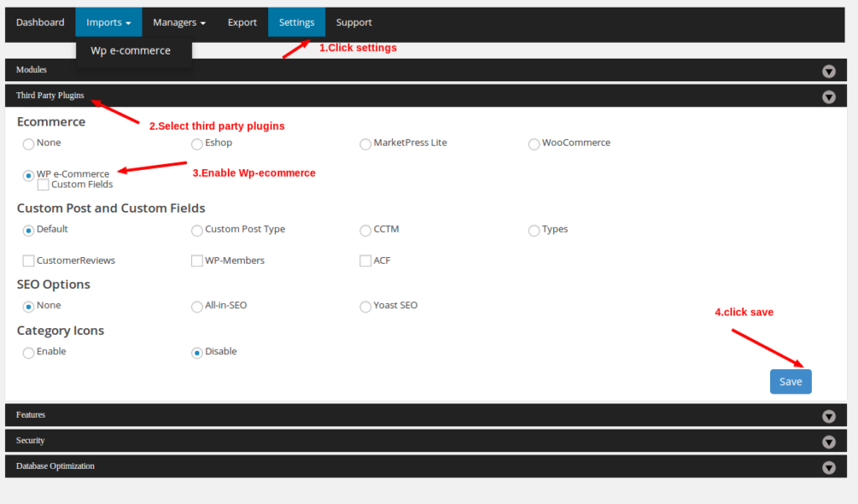The width and height of the screenshot is (858, 504).
Task: Select None under SEO Options
Action: (x=28, y=306)
